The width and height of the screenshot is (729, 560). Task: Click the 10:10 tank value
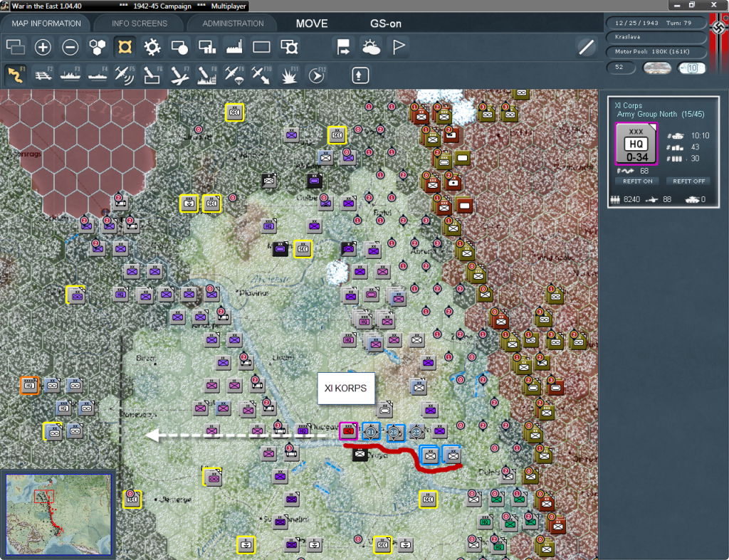[700, 136]
